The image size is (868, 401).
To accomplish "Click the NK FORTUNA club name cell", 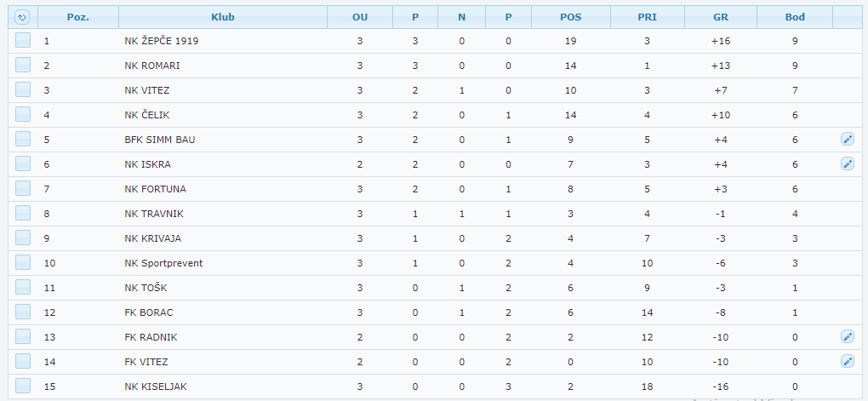I will (155, 189).
